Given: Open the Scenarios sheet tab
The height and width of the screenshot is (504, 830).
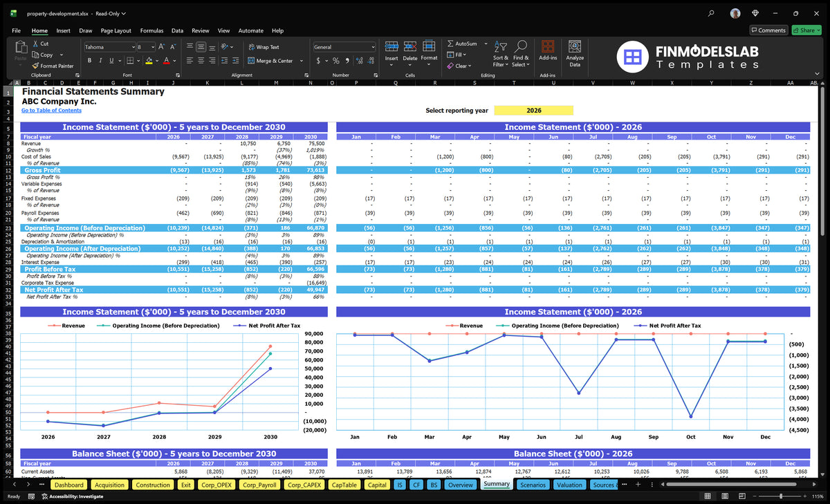Looking at the screenshot, I should 533,485.
